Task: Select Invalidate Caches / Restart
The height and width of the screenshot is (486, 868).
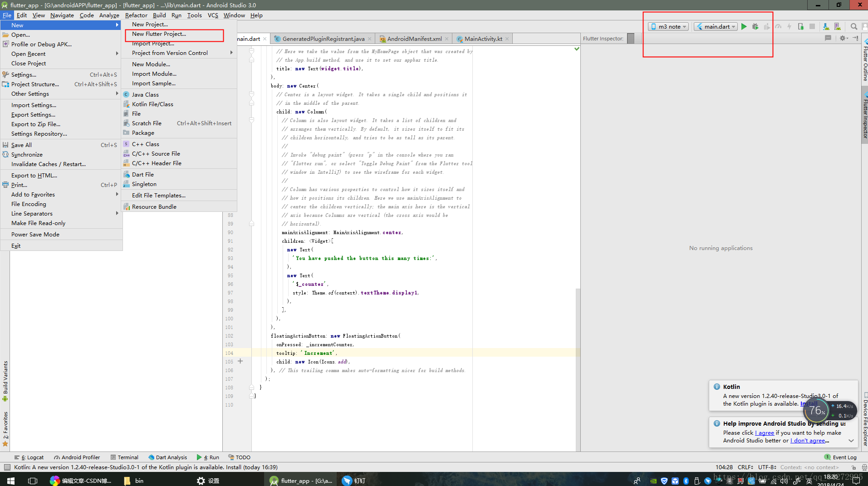Action: (x=61, y=164)
